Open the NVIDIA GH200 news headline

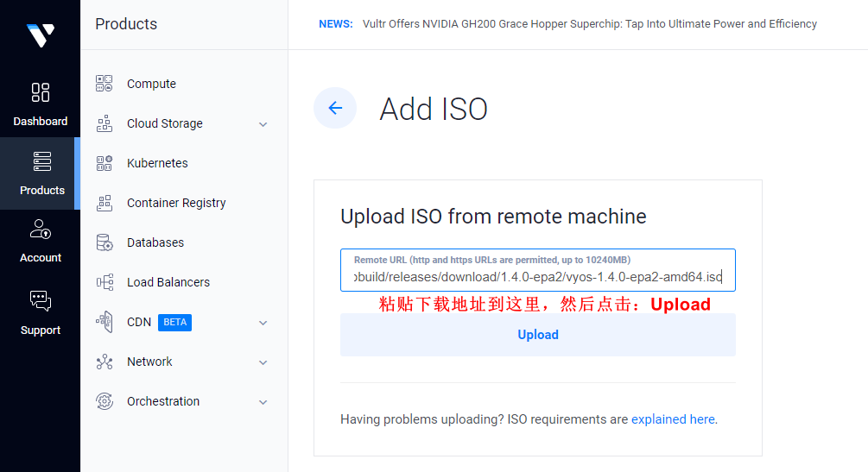coord(590,24)
